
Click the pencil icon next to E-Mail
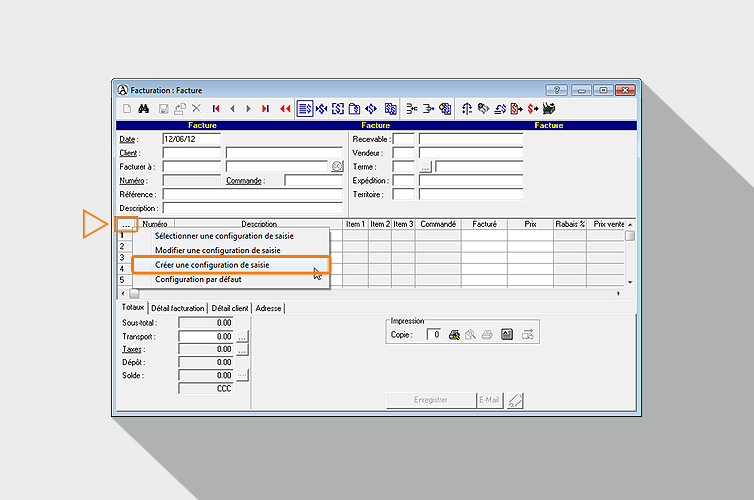point(515,400)
